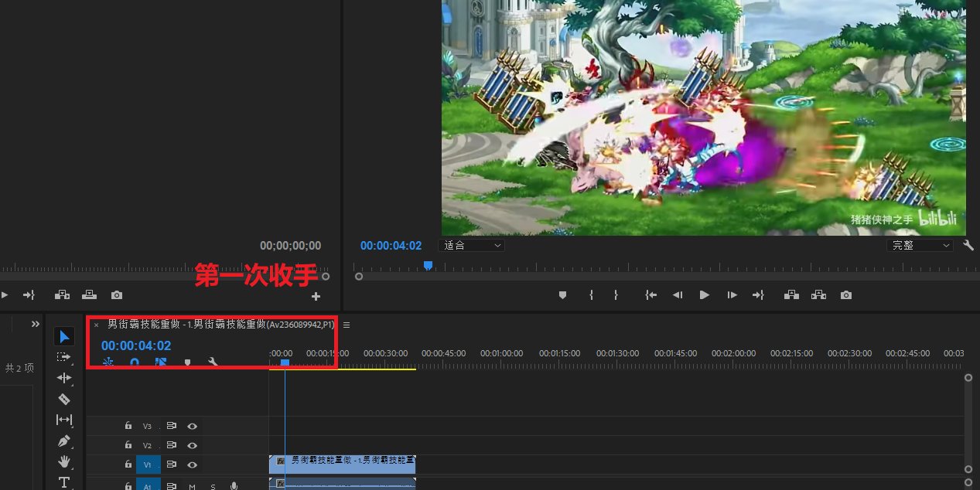The width and height of the screenshot is (980, 490).
Task: Click the Insert button in Source monitor
Action: point(63,295)
